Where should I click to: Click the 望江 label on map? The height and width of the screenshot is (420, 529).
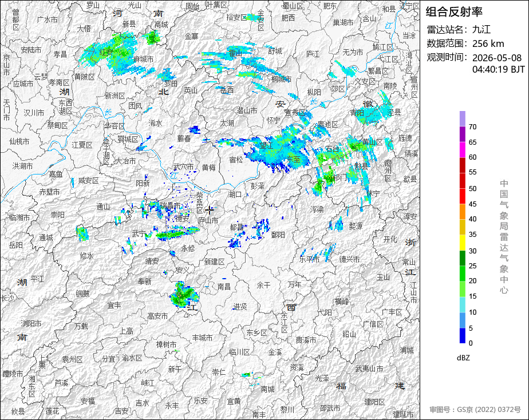(266, 145)
